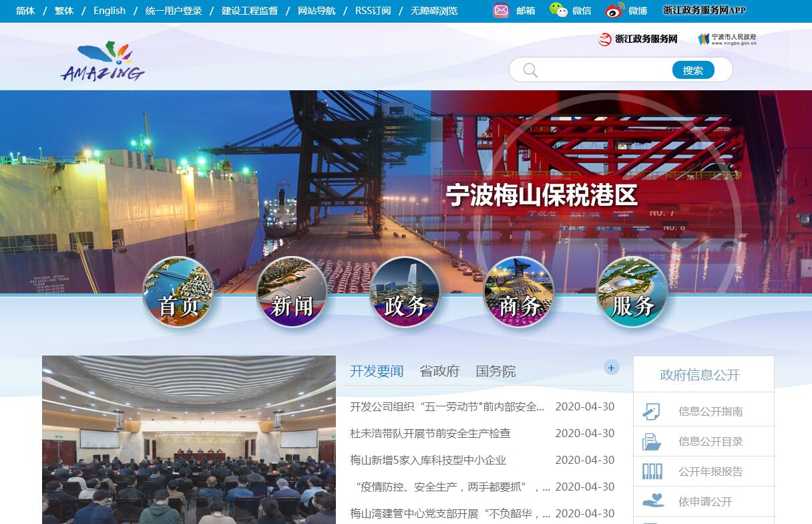Image resolution: width=812 pixels, height=524 pixels.
Task: Switch to the 国务院 tab
Action: 495,372
